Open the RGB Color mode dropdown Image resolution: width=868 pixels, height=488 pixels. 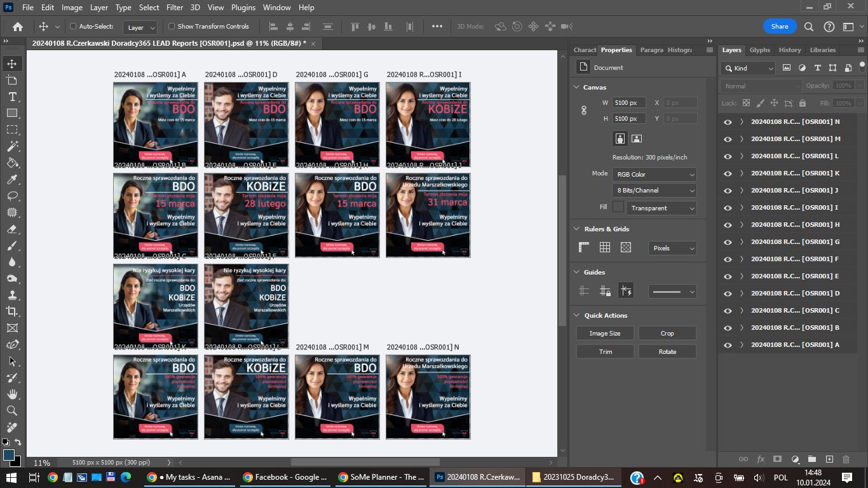pos(654,175)
